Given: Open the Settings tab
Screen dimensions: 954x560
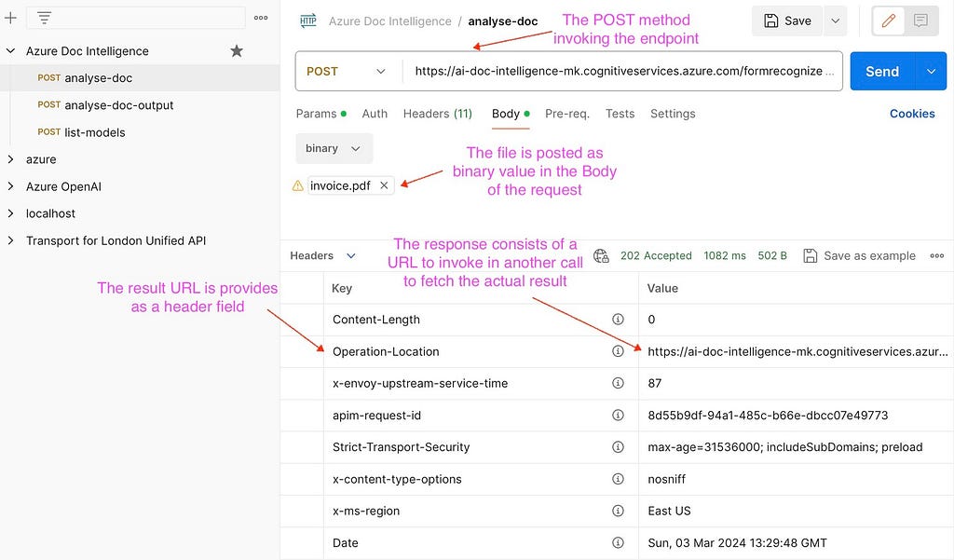Looking at the screenshot, I should pos(673,114).
